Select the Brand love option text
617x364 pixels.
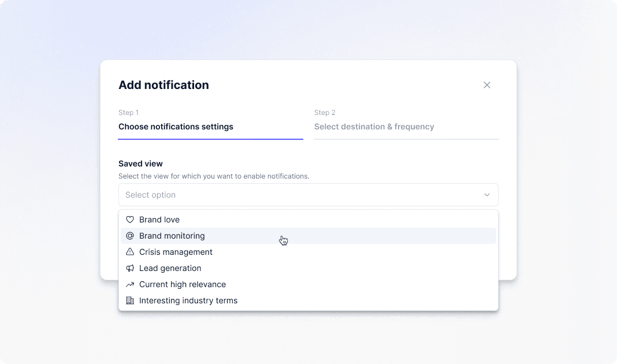pos(159,220)
